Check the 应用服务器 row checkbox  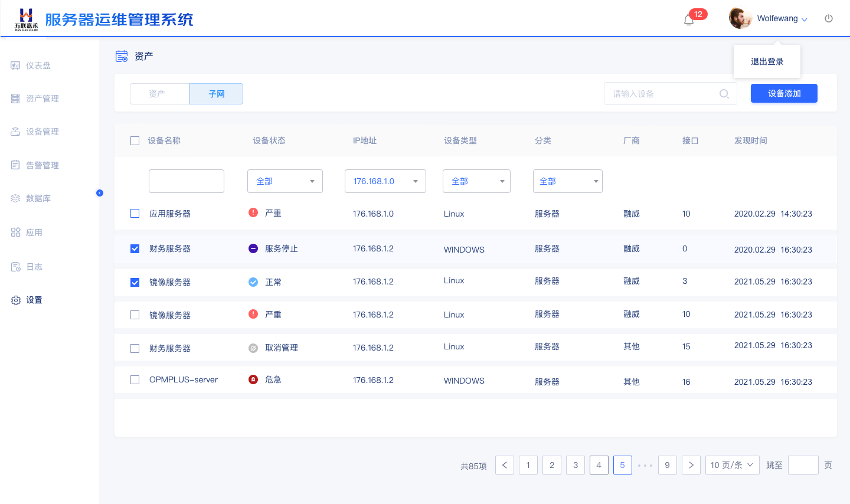tap(135, 214)
